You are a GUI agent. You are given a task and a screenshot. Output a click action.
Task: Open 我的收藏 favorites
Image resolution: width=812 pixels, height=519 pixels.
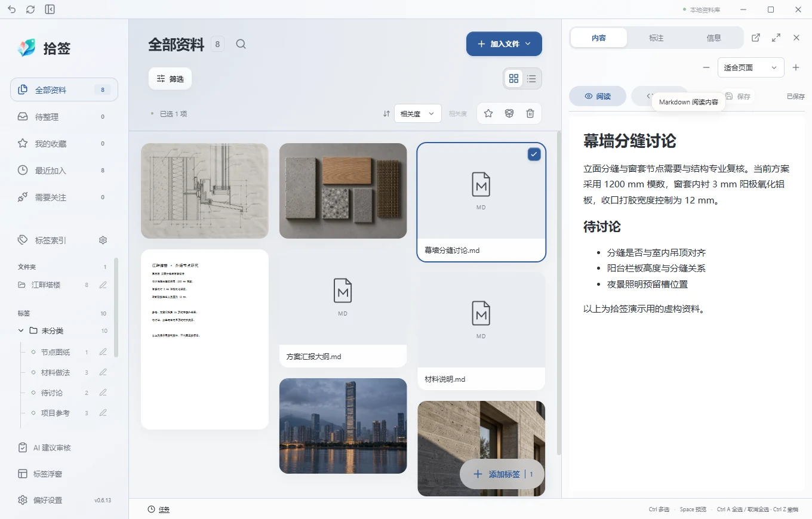pyautogui.click(x=64, y=144)
